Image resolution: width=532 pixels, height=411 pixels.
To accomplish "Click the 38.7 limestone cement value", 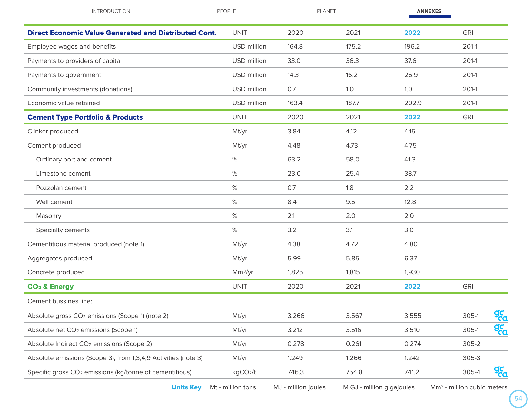I will coord(410,174).
